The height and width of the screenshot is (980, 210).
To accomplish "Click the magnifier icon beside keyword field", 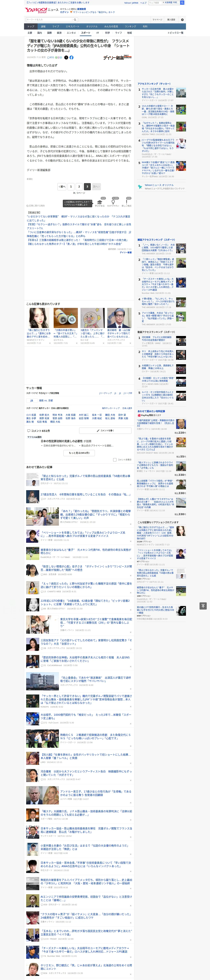I will click(75, 20).
